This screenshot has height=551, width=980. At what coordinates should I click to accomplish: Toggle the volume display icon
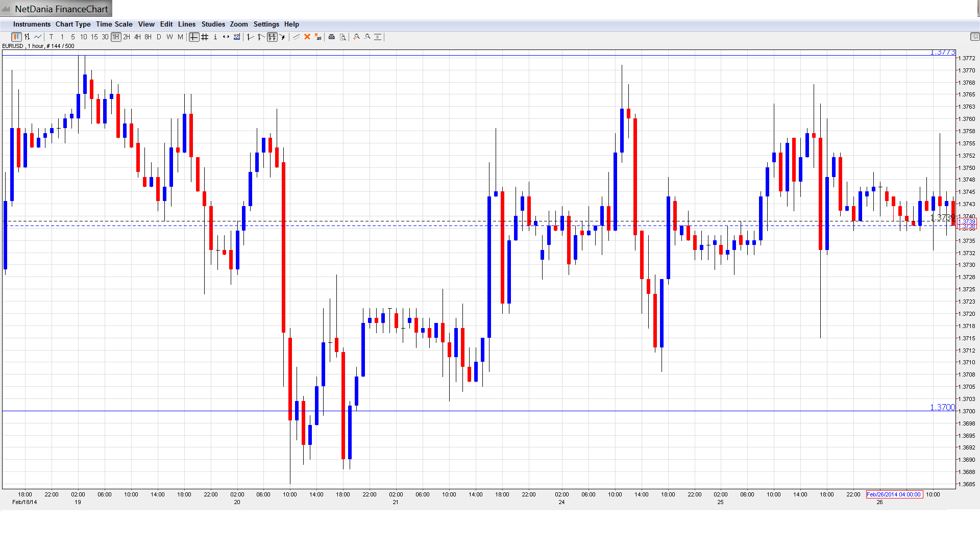pos(237,37)
